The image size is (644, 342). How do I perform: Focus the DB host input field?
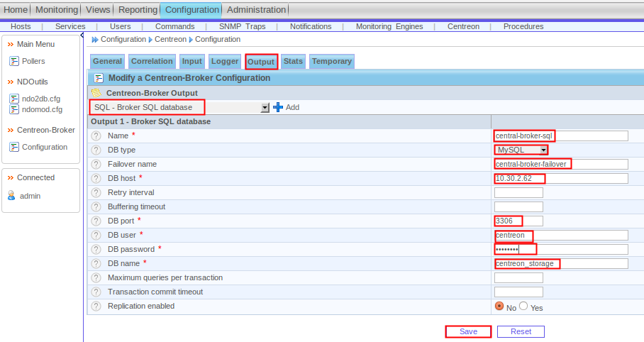561,178
